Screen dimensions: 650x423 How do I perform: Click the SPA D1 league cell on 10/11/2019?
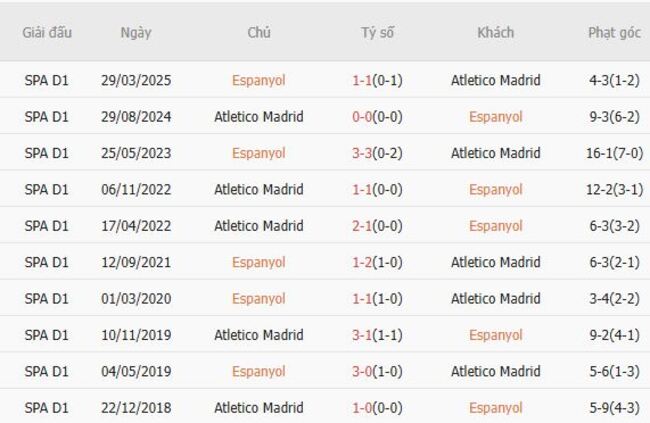point(47,335)
